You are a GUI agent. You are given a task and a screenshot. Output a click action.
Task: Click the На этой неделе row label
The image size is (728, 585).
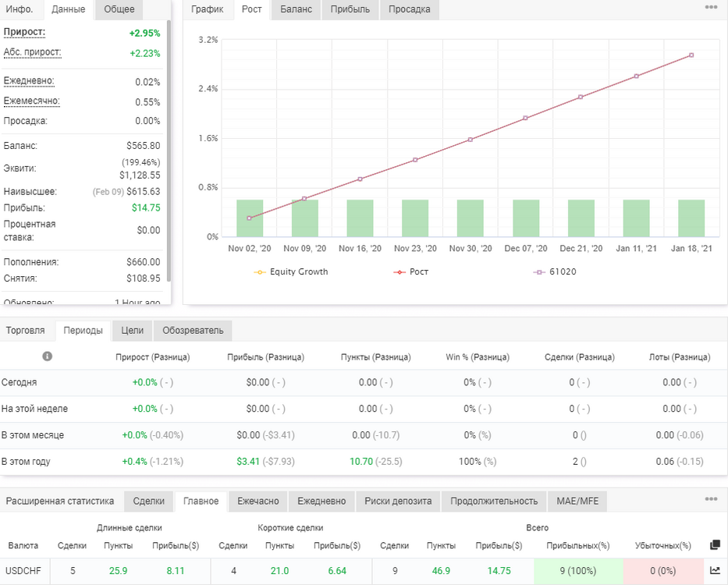point(35,409)
